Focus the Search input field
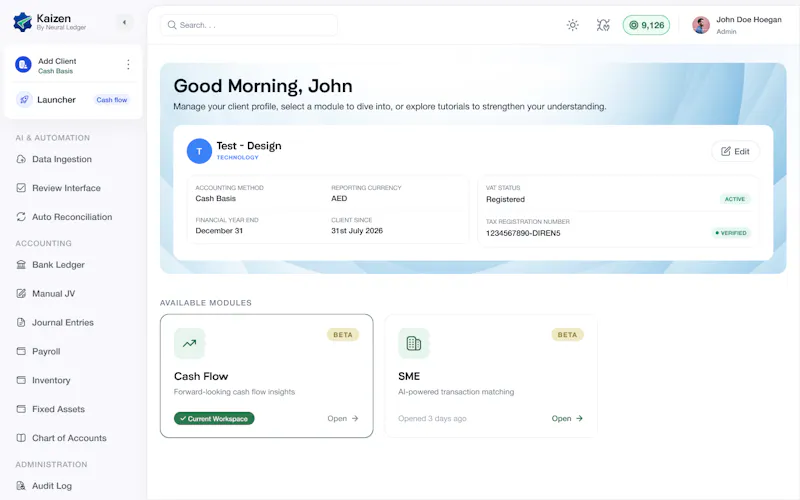This screenshot has height=500, width=800. tap(249, 25)
